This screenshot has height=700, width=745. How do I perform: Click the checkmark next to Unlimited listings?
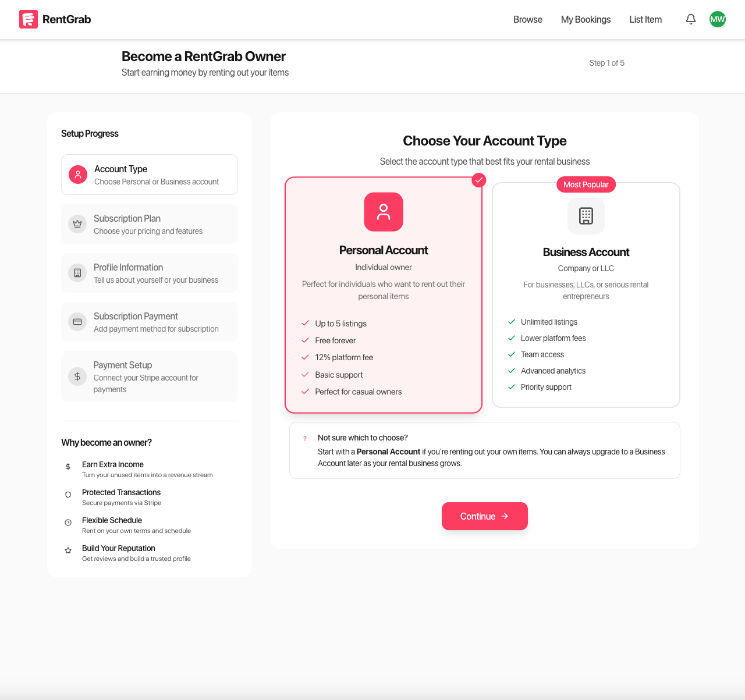point(512,321)
